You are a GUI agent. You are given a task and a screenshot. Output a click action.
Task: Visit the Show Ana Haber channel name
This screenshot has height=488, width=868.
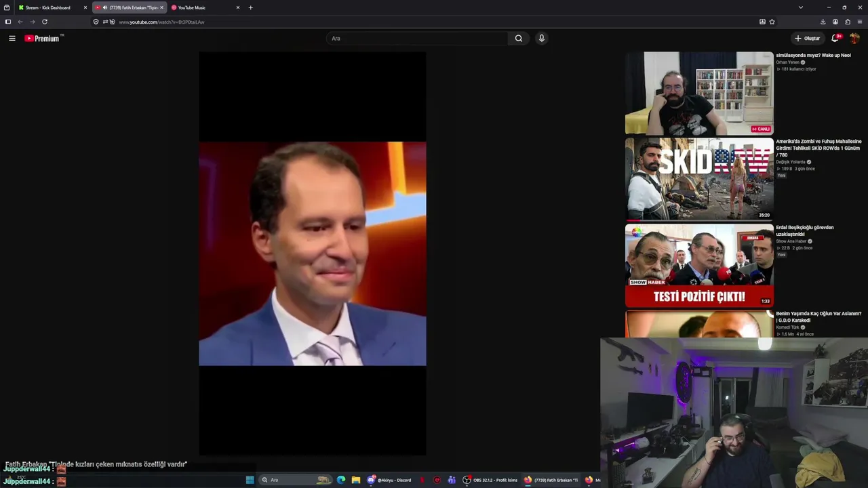[x=791, y=241]
